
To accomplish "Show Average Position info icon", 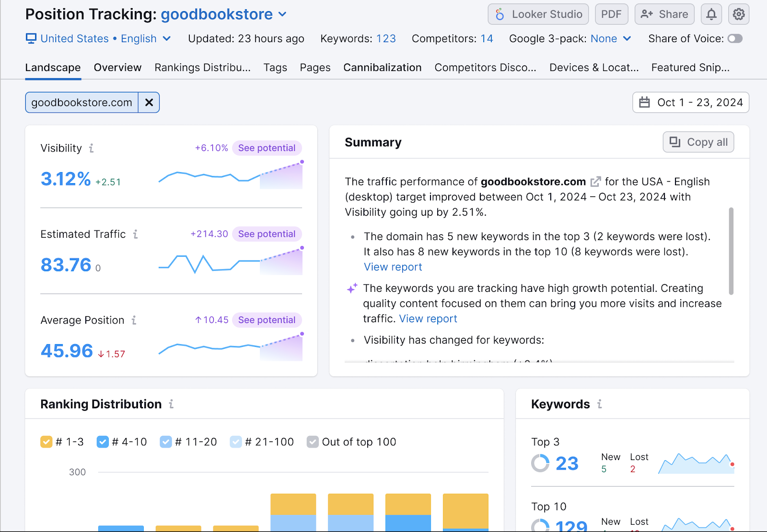I will pos(134,320).
